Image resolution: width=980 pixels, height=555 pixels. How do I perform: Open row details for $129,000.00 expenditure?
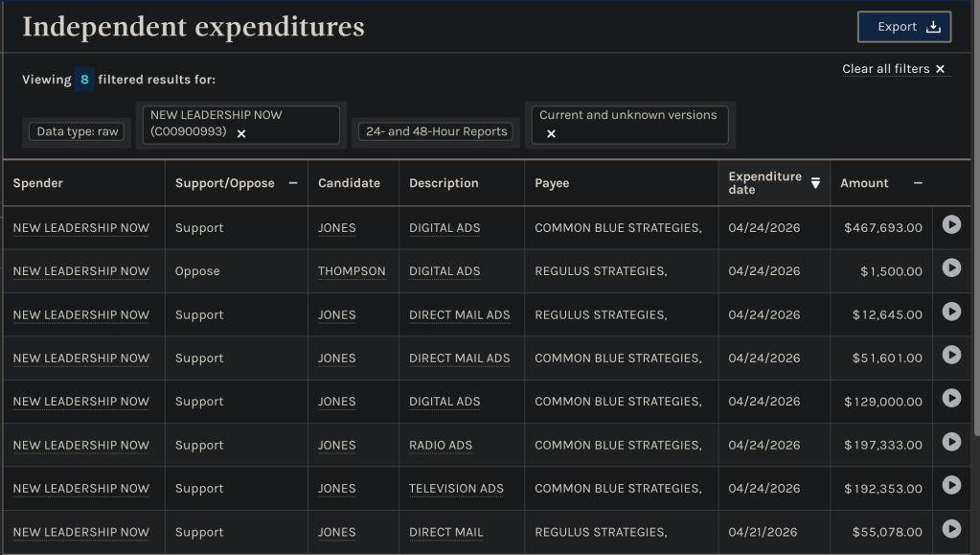(950, 398)
